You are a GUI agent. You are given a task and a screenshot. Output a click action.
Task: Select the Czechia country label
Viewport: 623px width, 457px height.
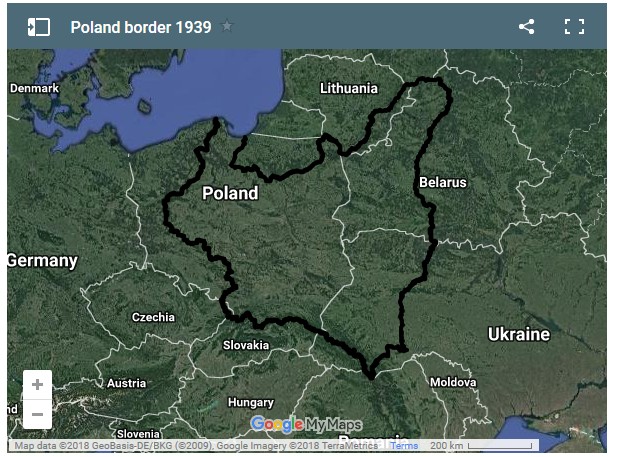pos(153,317)
